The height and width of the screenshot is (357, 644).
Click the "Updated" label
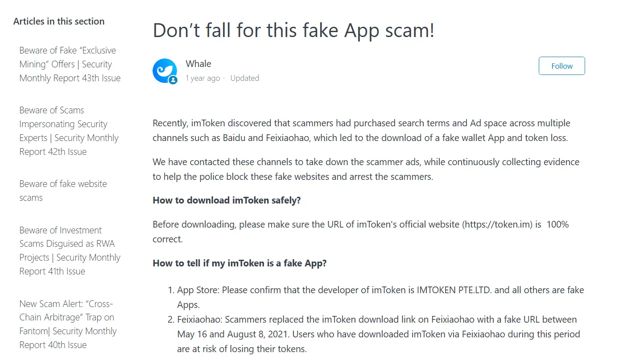click(244, 78)
